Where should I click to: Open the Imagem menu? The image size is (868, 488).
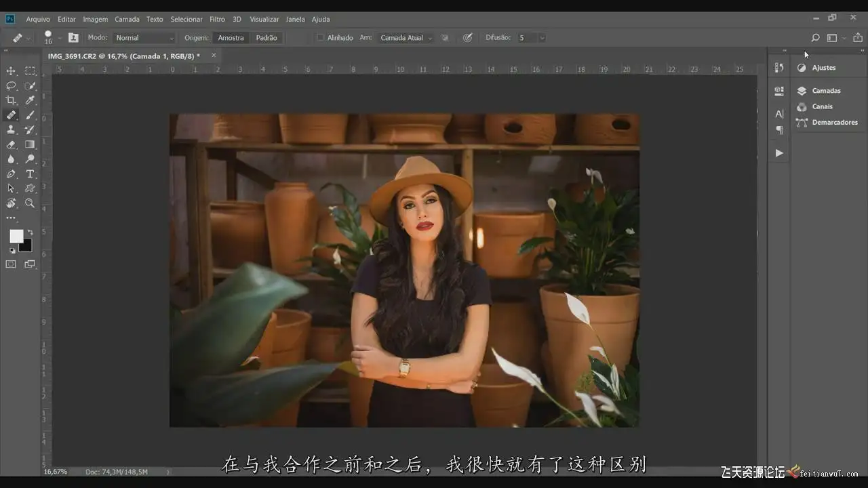point(96,19)
